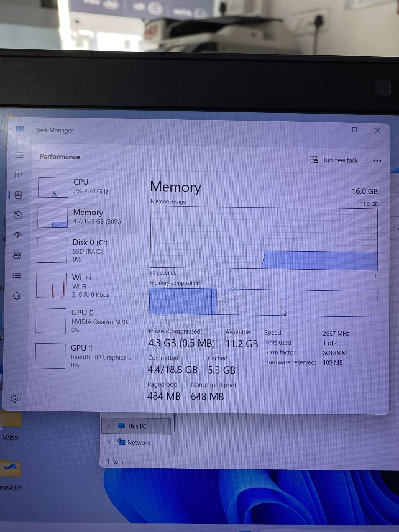Close the Task Manager window
Viewport: 399px width, 532px height.
(x=377, y=130)
